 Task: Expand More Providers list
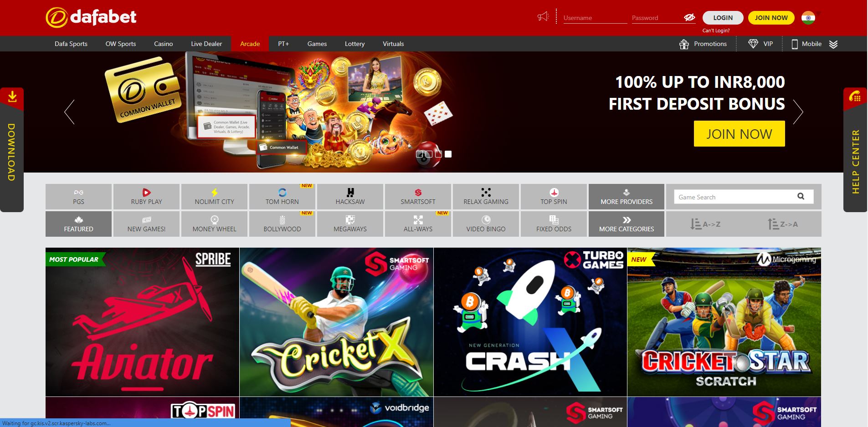627,197
